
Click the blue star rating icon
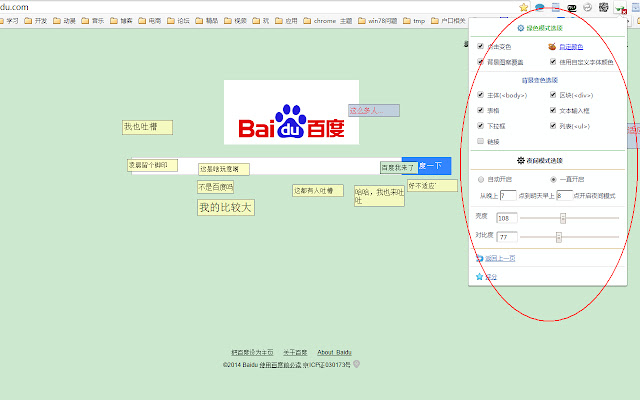[480, 277]
